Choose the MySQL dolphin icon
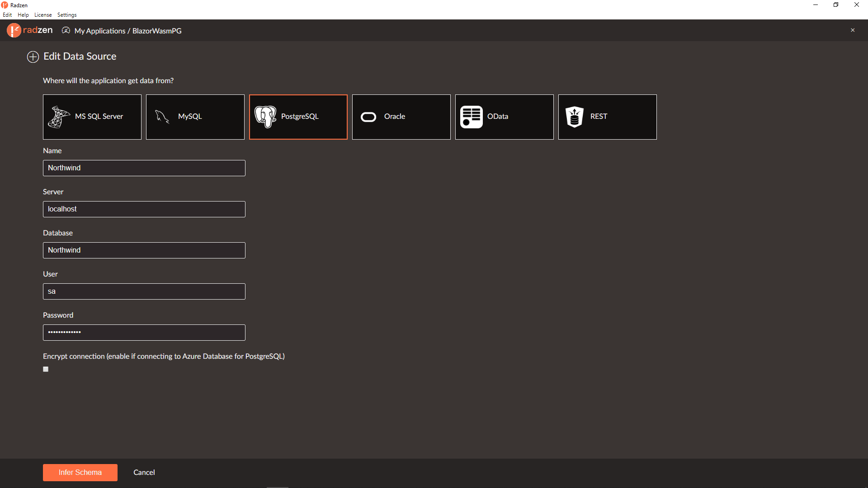The width and height of the screenshot is (868, 488). [x=162, y=117]
